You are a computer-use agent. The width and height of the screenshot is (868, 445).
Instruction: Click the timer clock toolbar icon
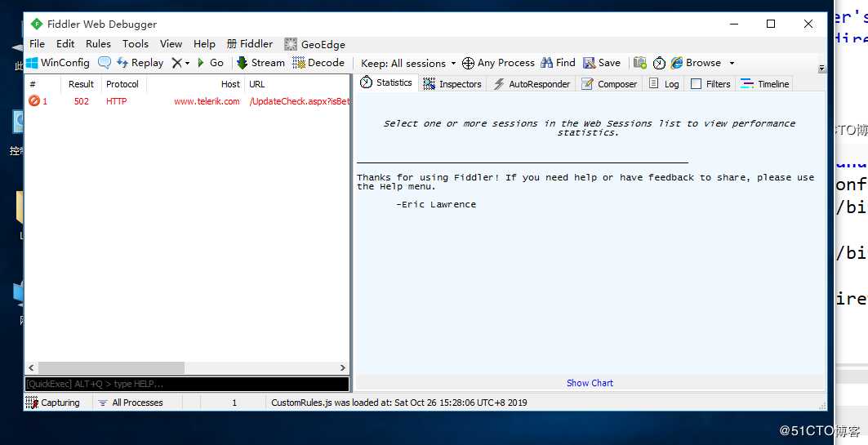pos(659,63)
